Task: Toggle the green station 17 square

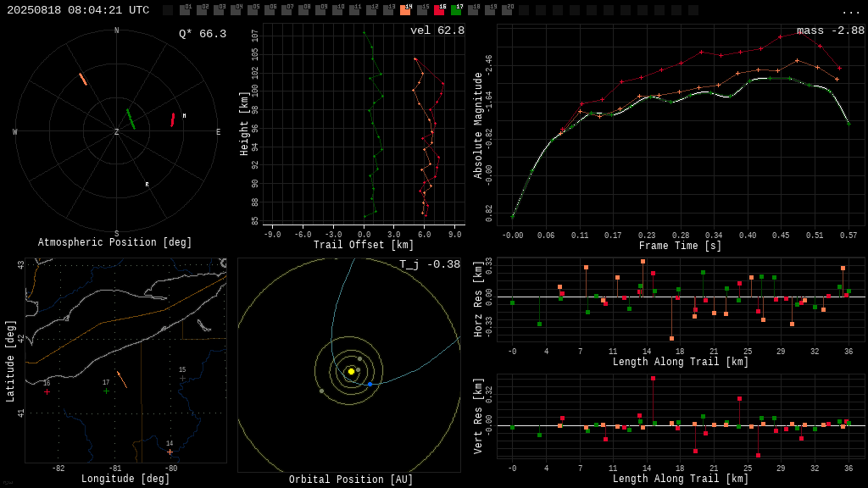Action: pyautogui.click(x=455, y=10)
